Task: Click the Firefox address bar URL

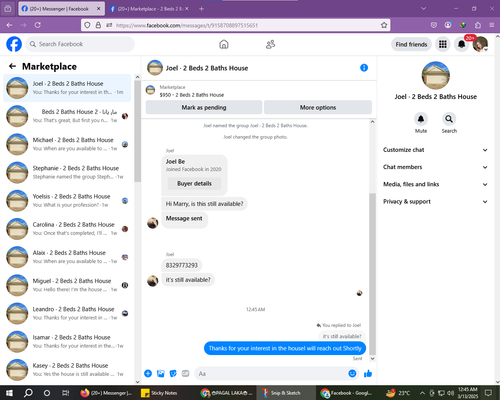Action: click(187, 25)
